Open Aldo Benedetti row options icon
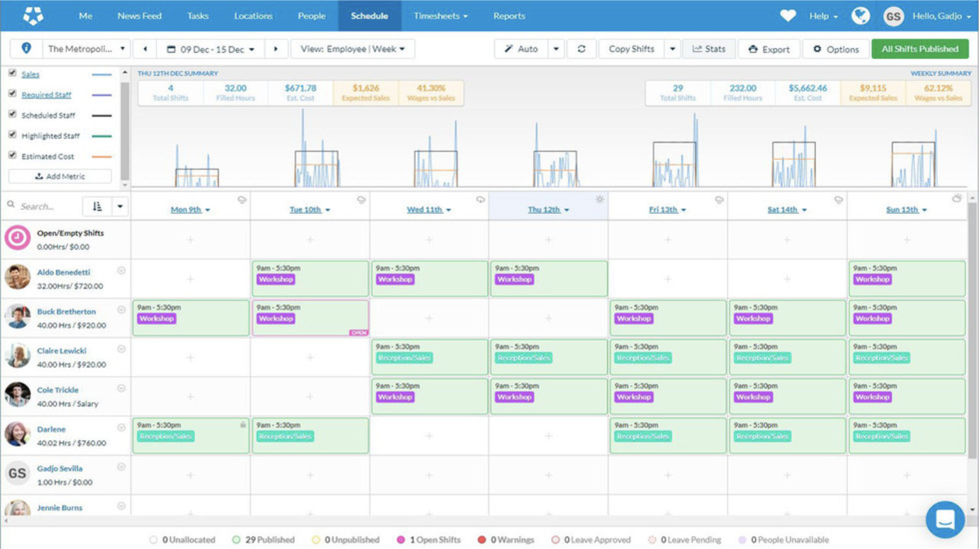 (x=121, y=271)
